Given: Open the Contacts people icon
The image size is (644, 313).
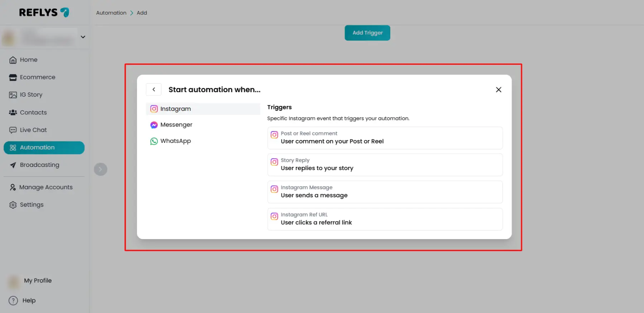Looking at the screenshot, I should click(x=13, y=113).
